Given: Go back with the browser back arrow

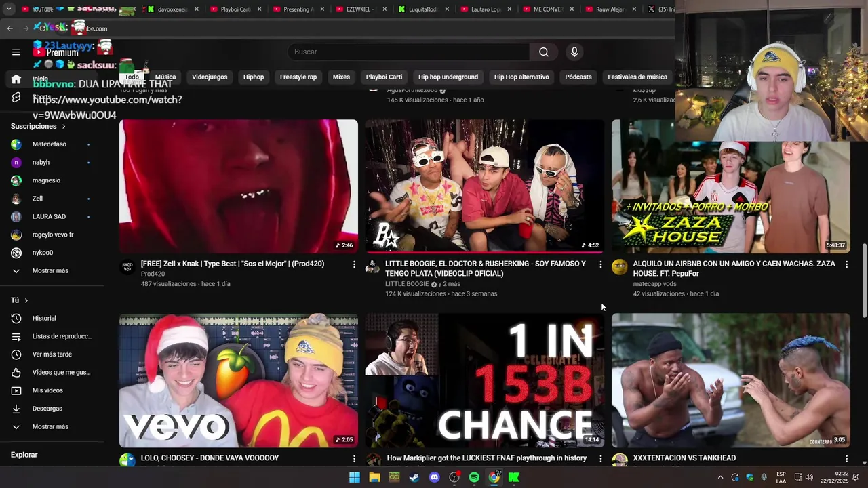Looking at the screenshot, I should point(9,28).
